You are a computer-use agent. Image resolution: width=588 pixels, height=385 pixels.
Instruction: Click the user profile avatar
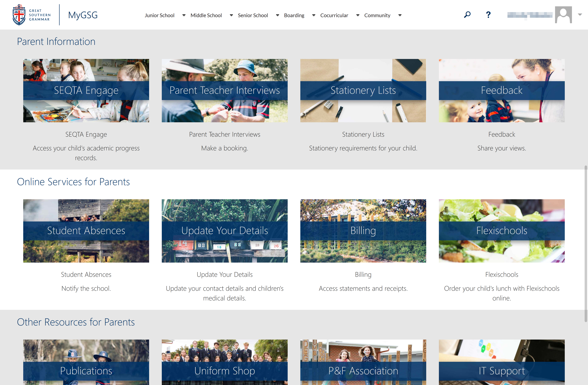click(x=563, y=15)
